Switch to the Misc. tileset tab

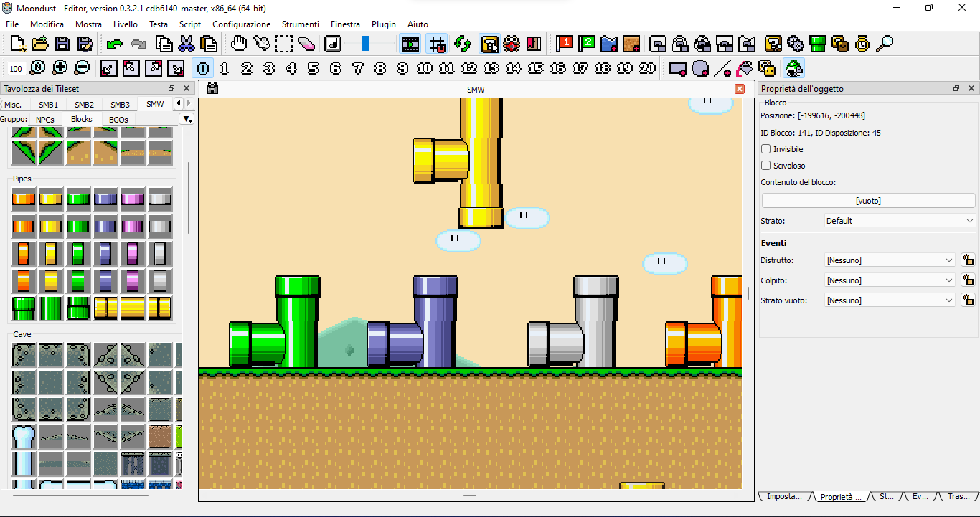(14, 105)
